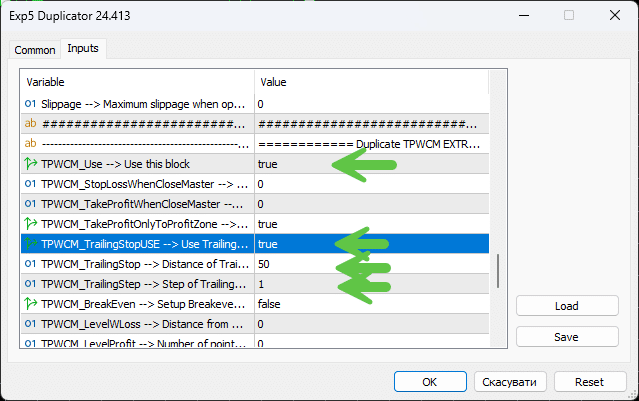Switch to the Common tab

click(35, 50)
